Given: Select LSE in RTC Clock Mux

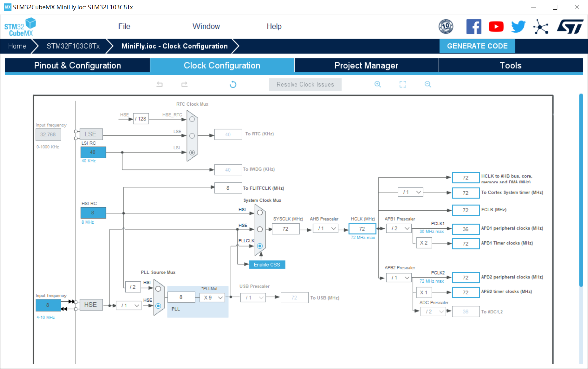Looking at the screenshot, I should [192, 136].
